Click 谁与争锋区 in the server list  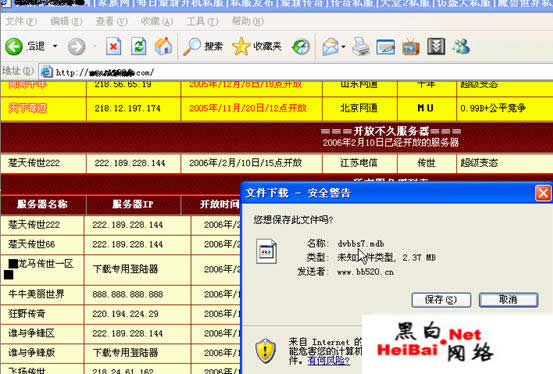pyautogui.click(x=32, y=333)
